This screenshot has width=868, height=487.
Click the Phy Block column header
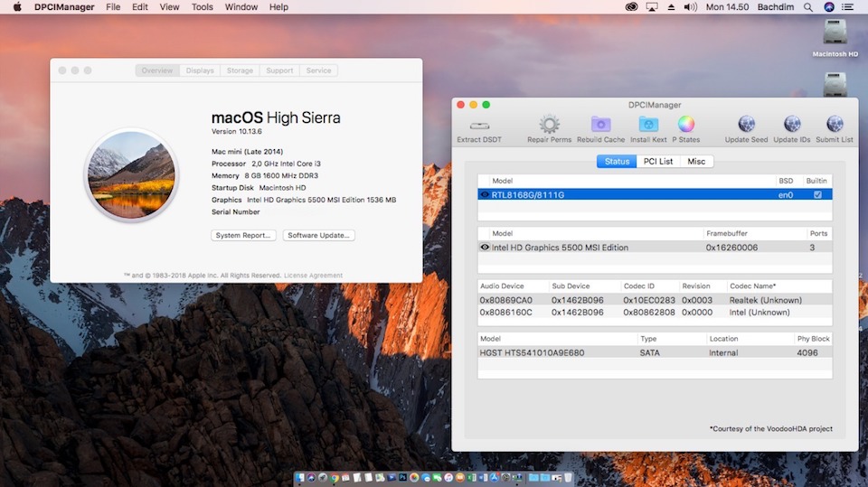(x=813, y=339)
